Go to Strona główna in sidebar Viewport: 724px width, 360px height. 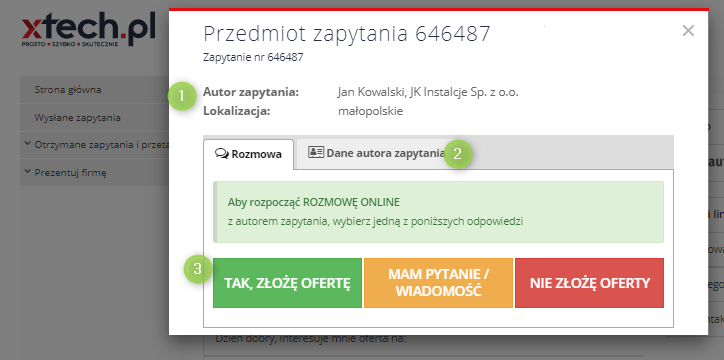[68, 90]
